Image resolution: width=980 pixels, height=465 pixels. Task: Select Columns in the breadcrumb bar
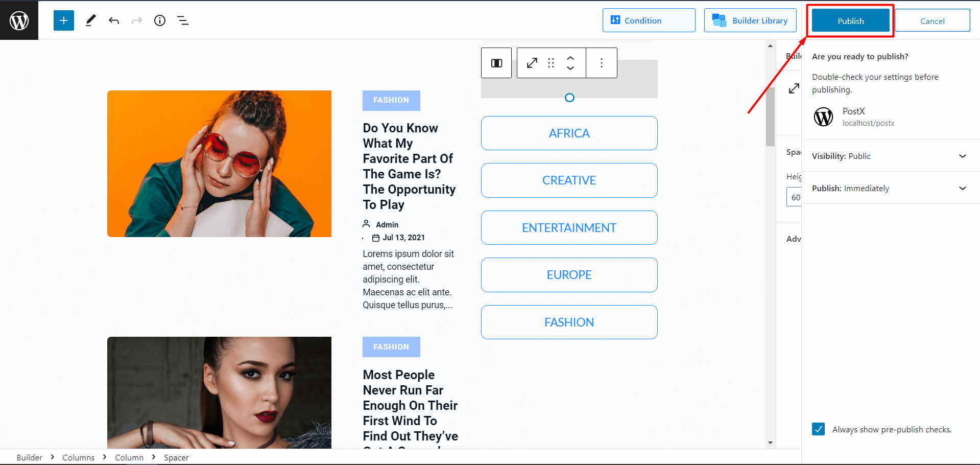(x=78, y=457)
